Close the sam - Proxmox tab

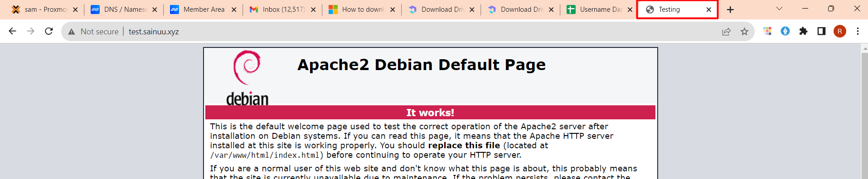(75, 9)
